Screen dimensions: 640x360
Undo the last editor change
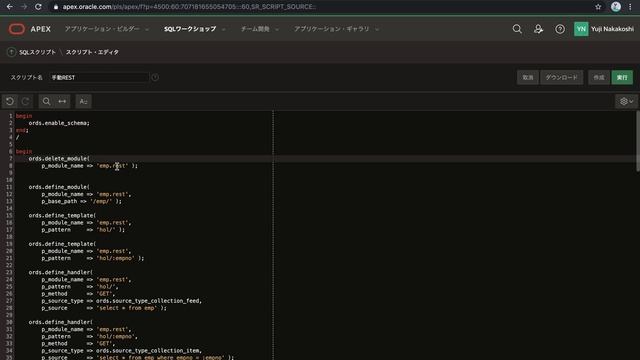click(x=10, y=101)
